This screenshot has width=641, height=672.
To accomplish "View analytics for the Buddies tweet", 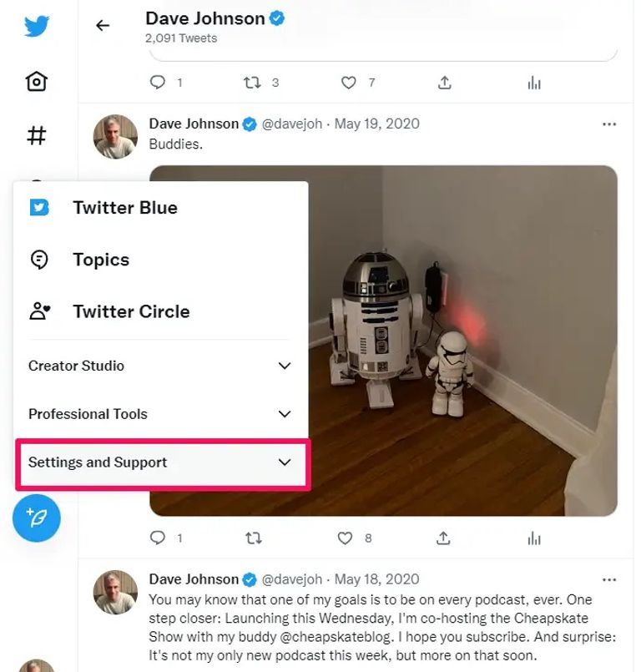I will (x=534, y=538).
